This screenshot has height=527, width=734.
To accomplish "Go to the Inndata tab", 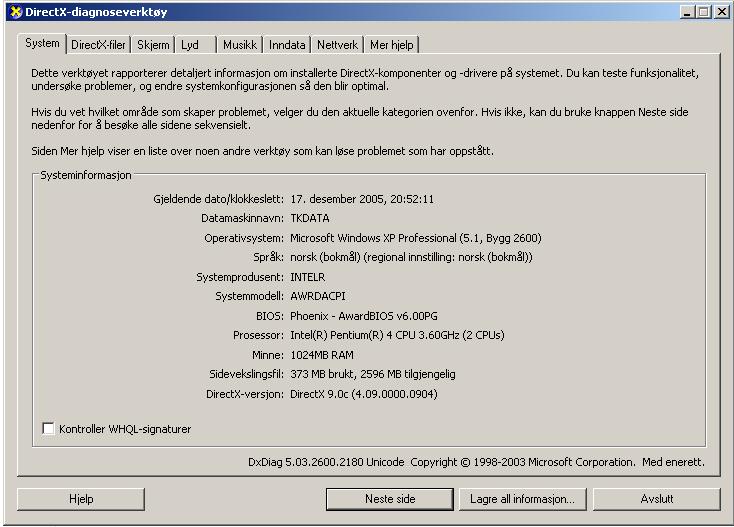I will click(287, 45).
